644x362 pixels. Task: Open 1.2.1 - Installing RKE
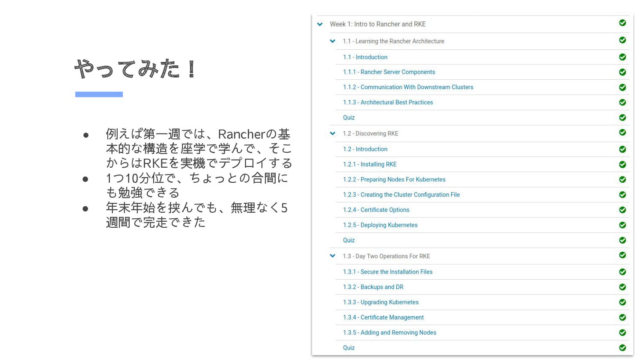[370, 164]
